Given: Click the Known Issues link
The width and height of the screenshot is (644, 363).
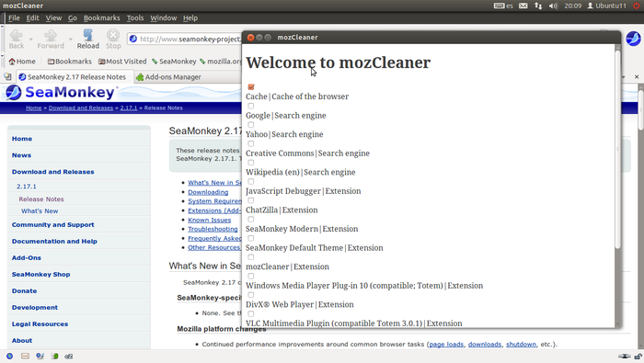Looking at the screenshot, I should pyautogui.click(x=210, y=220).
